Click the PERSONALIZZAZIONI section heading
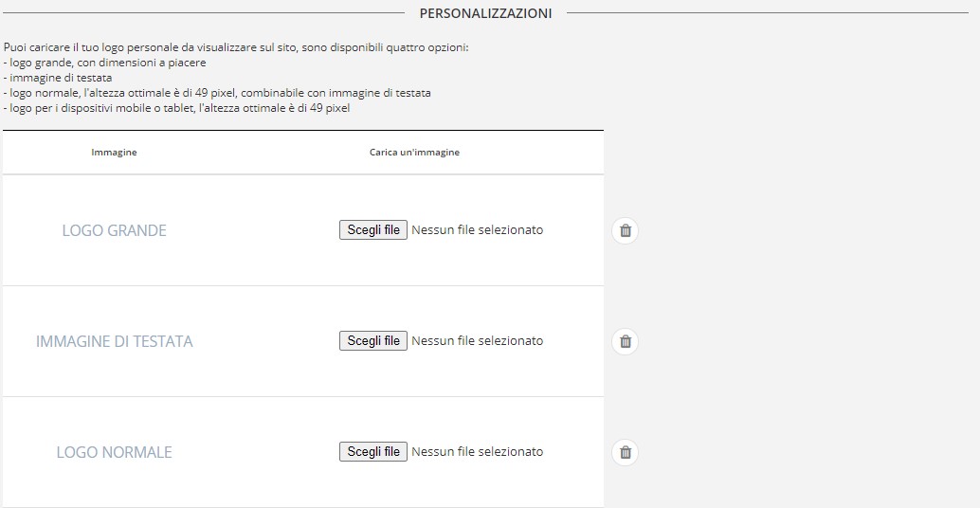980x508 pixels. (485, 13)
